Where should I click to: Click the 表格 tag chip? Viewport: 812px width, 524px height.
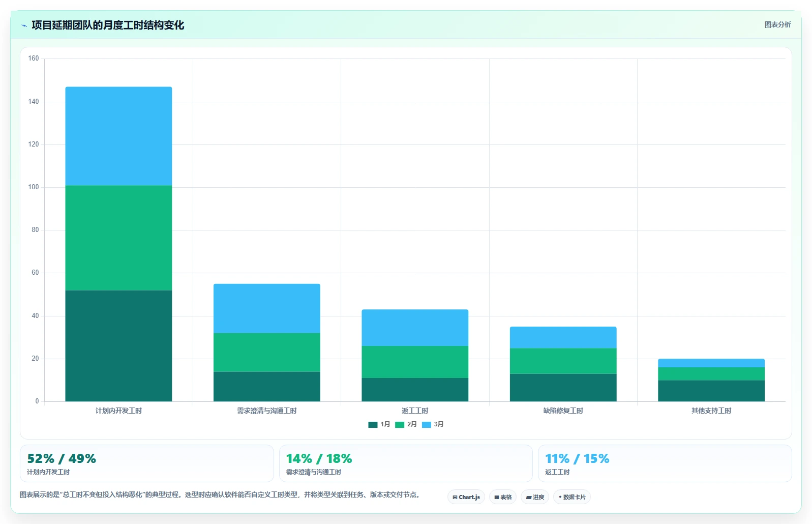click(503, 497)
